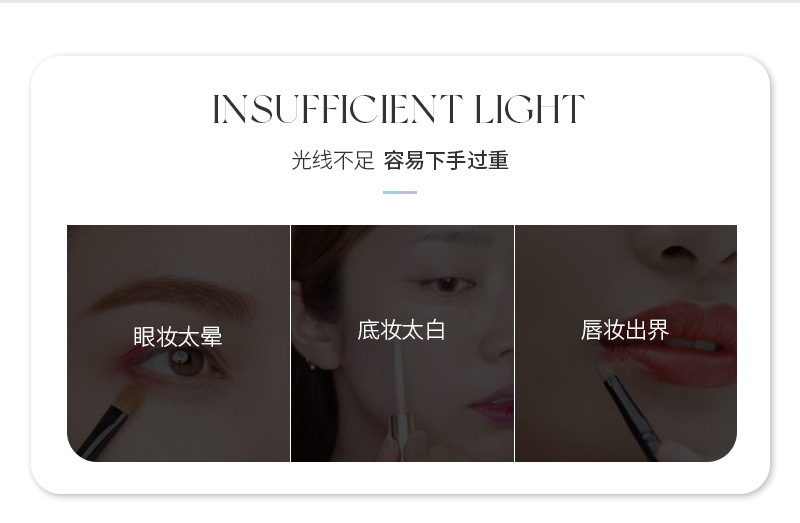The height and width of the screenshot is (523, 800).
Task: Click the bold 容易下手过重 text
Action: click(x=446, y=160)
